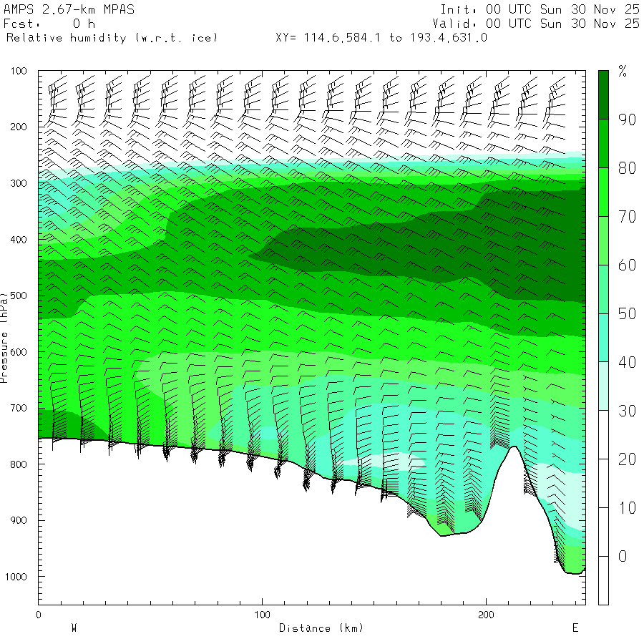Screen dimensions: 644x644
Task: Click the colorbar label 10
Action: point(627,508)
